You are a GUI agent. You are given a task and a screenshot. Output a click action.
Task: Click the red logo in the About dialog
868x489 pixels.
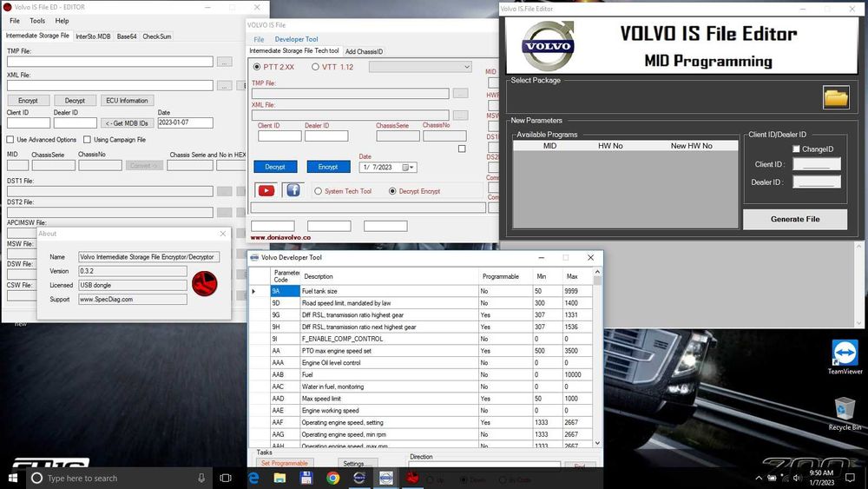[x=205, y=283]
